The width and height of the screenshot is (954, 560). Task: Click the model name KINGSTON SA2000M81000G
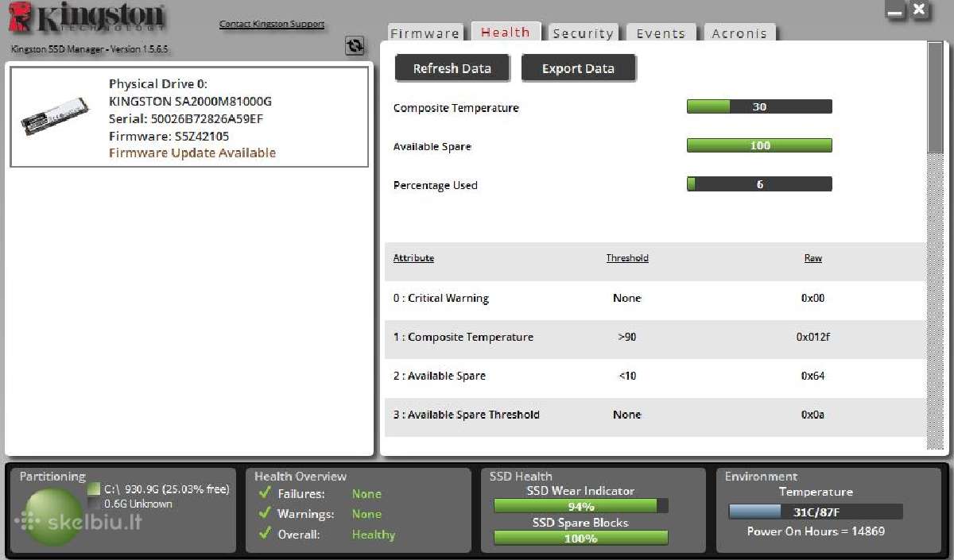190,101
